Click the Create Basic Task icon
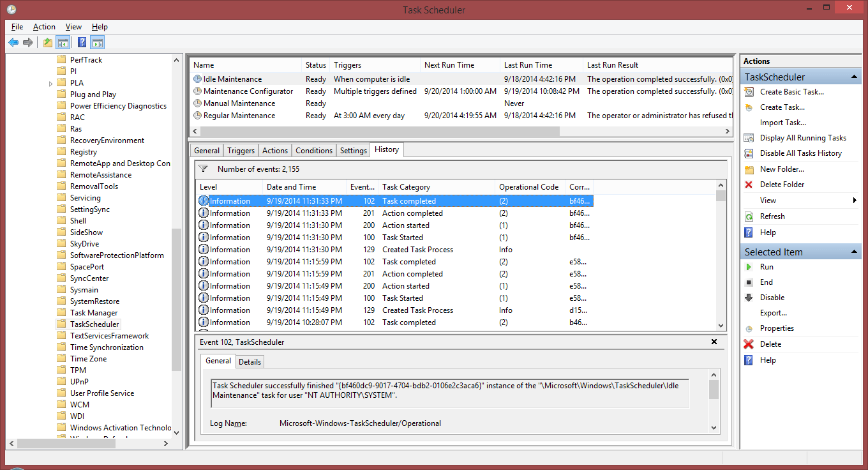 (749, 92)
